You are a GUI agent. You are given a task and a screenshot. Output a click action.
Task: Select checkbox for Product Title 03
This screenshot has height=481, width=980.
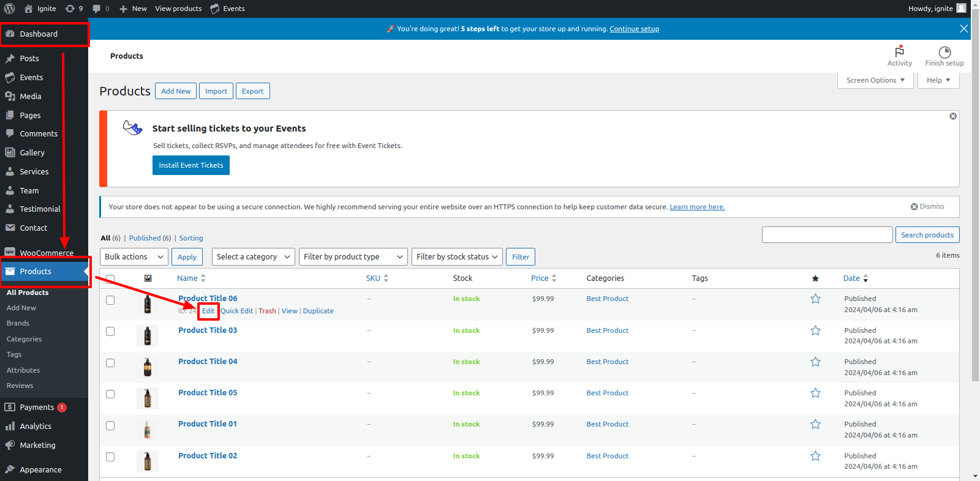(110, 331)
